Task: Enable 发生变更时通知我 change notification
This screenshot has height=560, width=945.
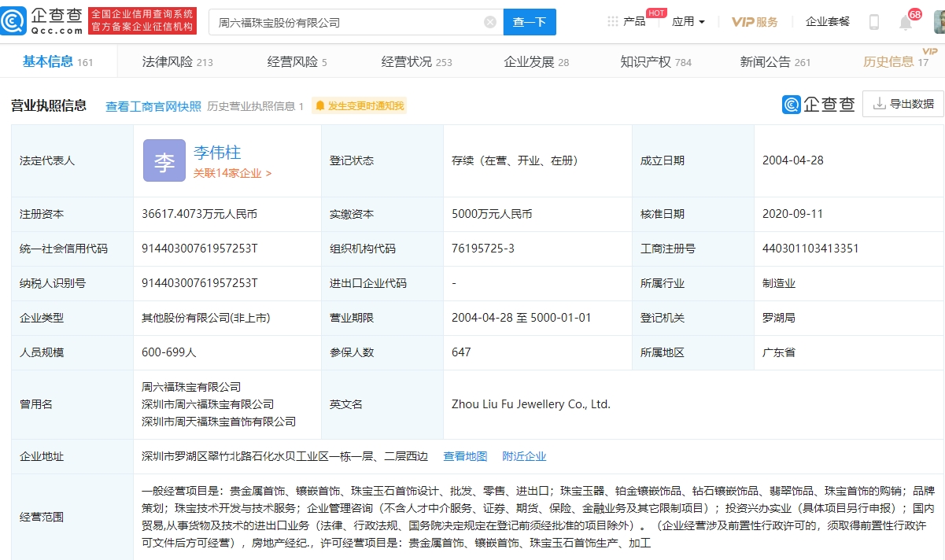Action: click(x=359, y=106)
